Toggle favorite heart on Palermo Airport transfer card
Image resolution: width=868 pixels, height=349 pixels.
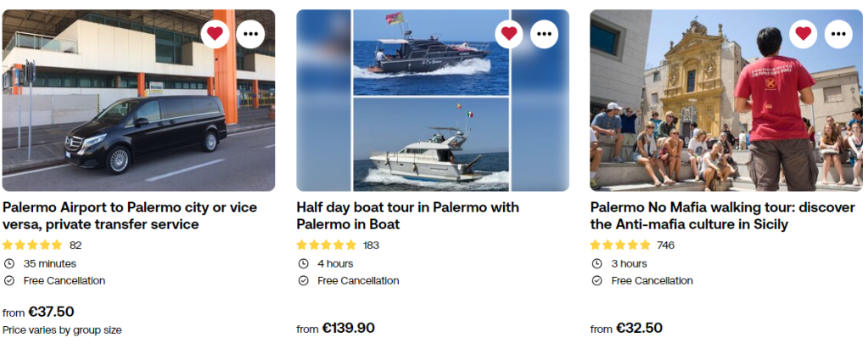(x=215, y=34)
